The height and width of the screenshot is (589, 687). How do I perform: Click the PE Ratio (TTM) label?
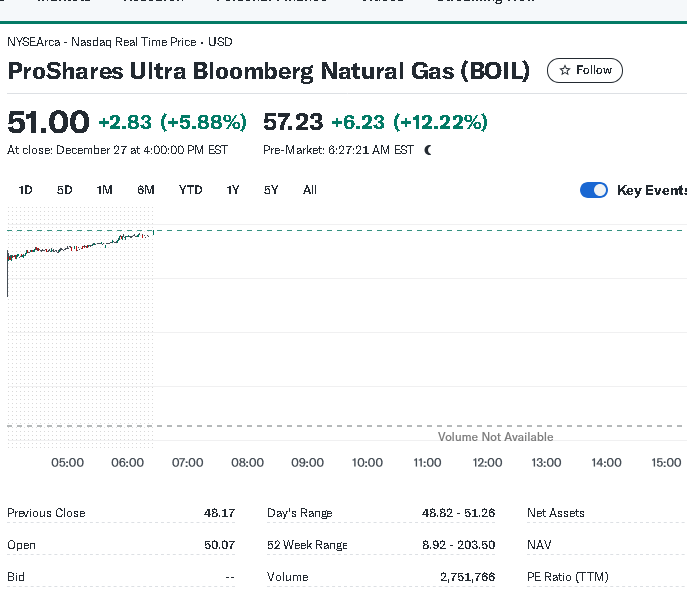tap(568, 577)
